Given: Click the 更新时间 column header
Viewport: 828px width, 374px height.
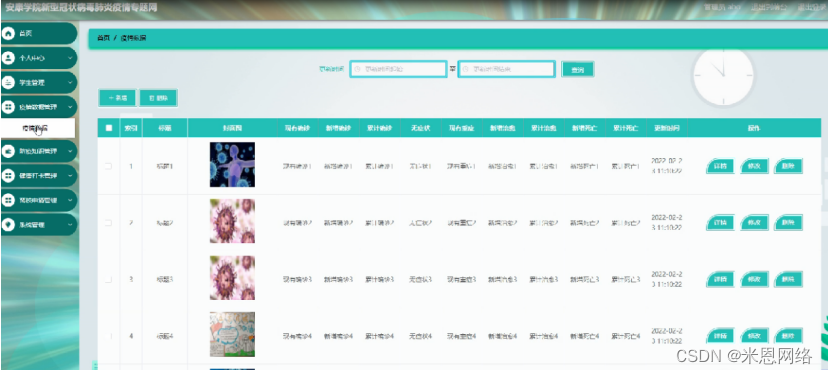Looking at the screenshot, I should click(667, 128).
